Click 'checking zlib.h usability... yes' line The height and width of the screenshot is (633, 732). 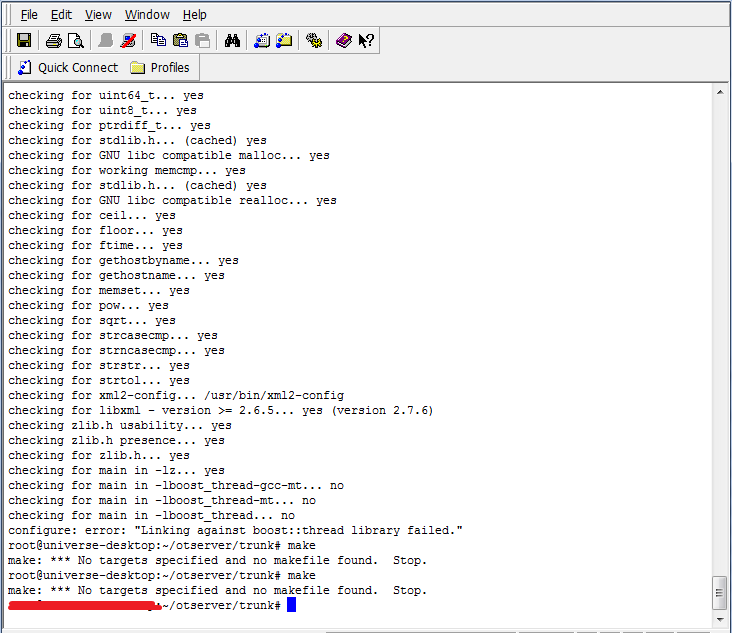[x=120, y=425]
